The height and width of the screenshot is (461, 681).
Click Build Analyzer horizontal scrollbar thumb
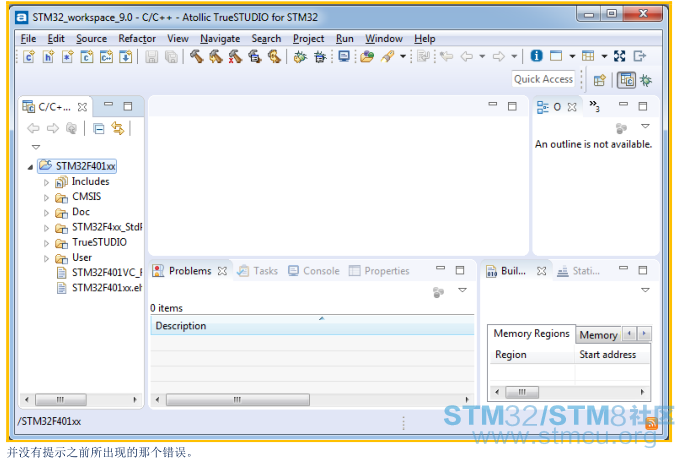[522, 392]
